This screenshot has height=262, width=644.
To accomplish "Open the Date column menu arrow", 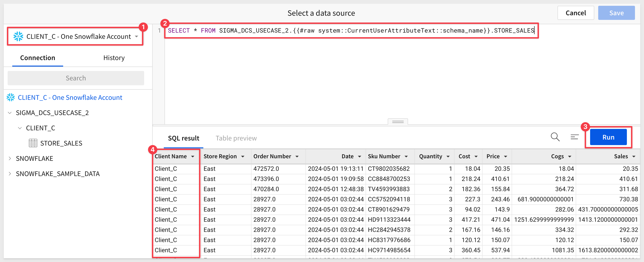I will pos(359,156).
